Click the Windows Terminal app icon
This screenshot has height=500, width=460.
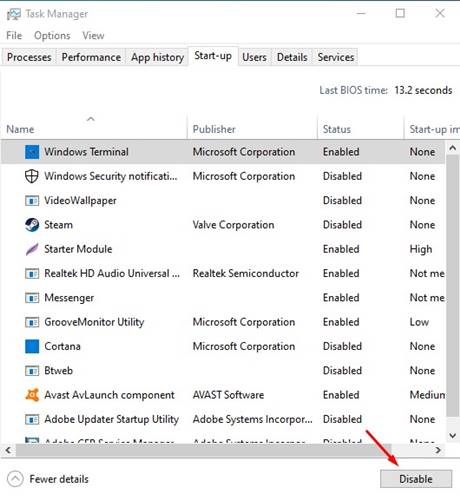(x=32, y=152)
